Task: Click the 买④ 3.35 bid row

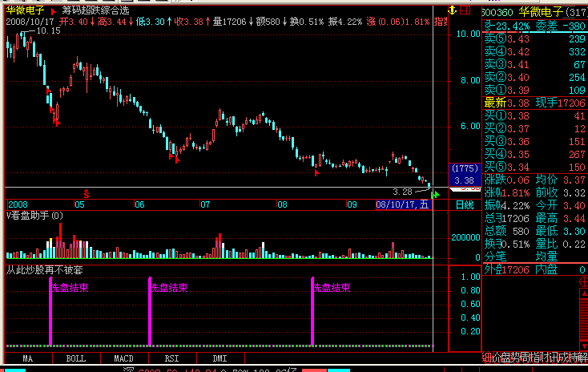Action: coord(535,154)
